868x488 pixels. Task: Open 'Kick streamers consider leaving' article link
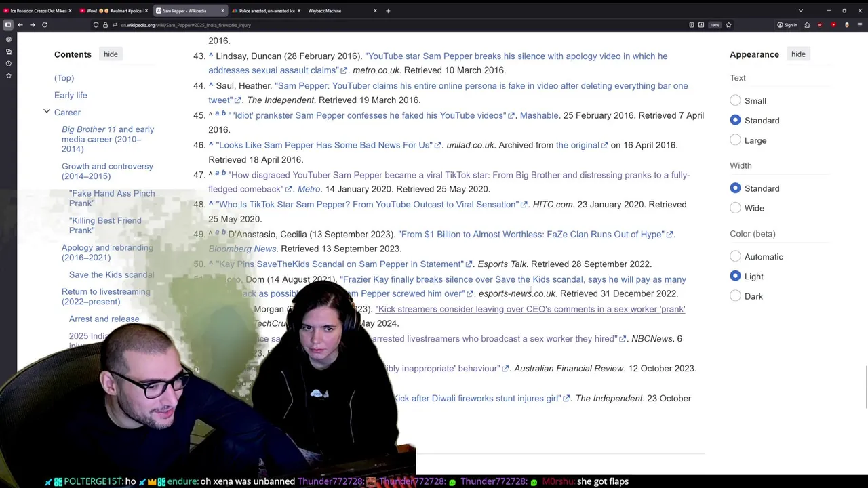click(530, 309)
